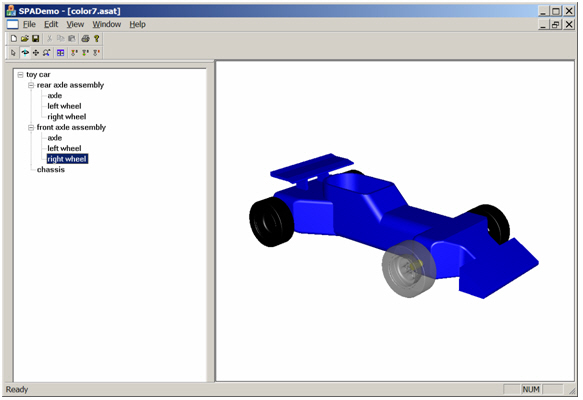Choose the zoom magnifier tool
The image size is (583, 400).
point(46,53)
